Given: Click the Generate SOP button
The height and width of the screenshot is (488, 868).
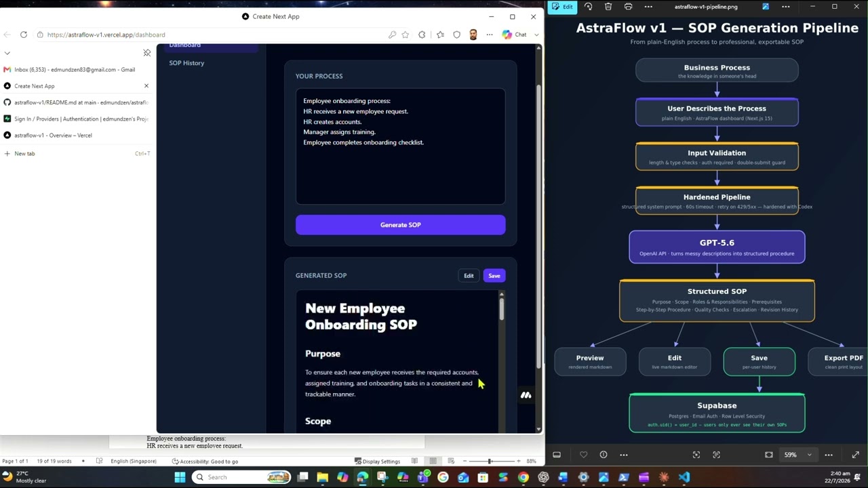Looking at the screenshot, I should 400,225.
